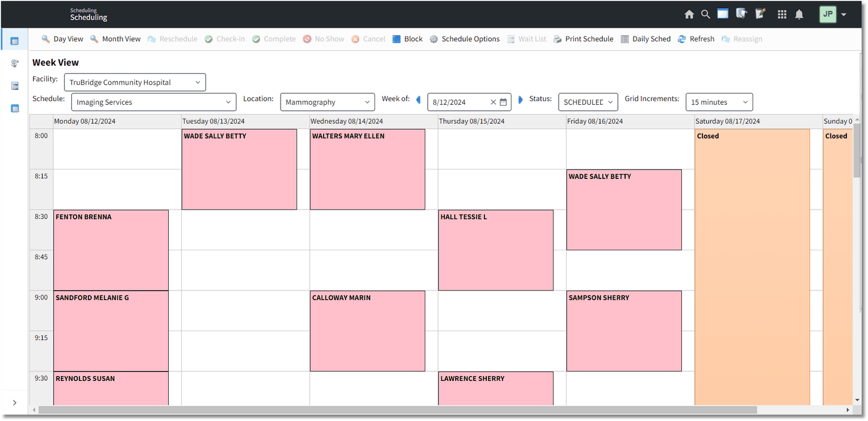The image size is (868, 421).
Task: Select WADE SALLY BETTY appointment on Friday
Action: point(624,210)
